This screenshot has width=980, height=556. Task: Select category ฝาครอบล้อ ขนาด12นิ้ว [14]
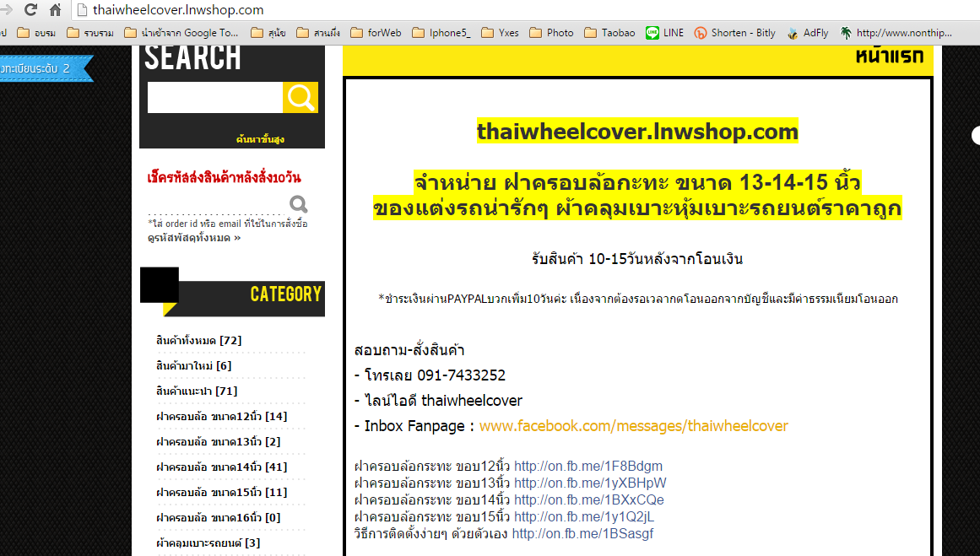(222, 416)
